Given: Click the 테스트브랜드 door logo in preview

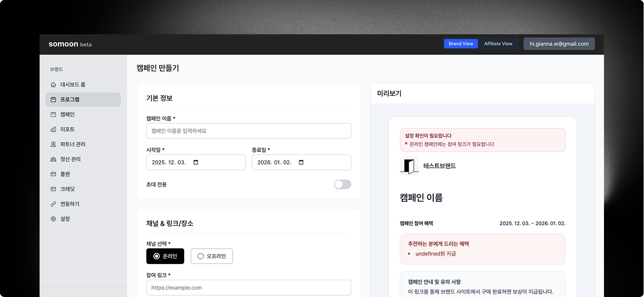Looking at the screenshot, I should click(x=409, y=166).
